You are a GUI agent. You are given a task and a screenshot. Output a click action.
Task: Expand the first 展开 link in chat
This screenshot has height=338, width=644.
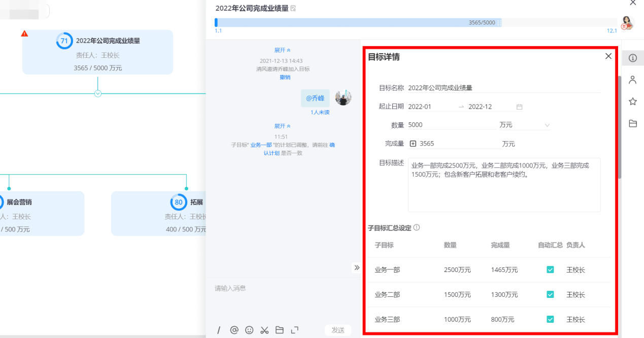coord(282,50)
